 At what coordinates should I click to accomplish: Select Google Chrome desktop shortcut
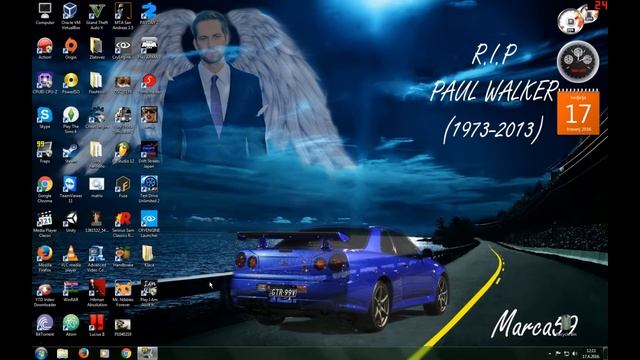click(44, 189)
